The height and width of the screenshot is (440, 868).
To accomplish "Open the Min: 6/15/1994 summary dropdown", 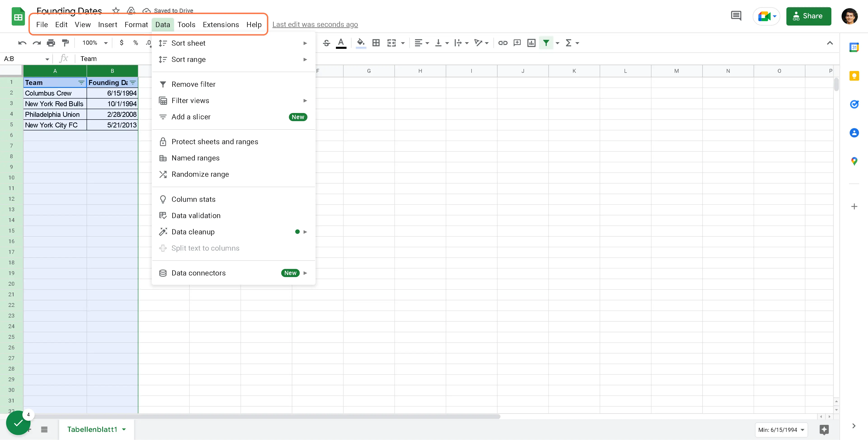I will pos(781,430).
